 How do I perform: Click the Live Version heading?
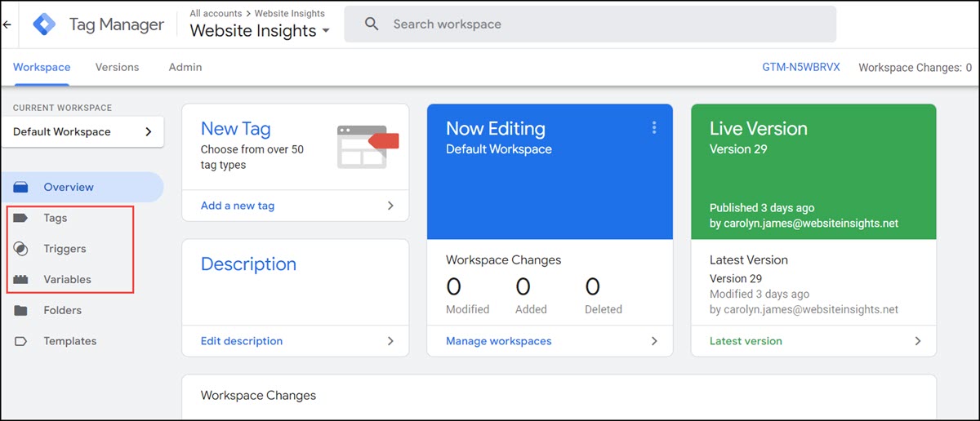click(759, 129)
